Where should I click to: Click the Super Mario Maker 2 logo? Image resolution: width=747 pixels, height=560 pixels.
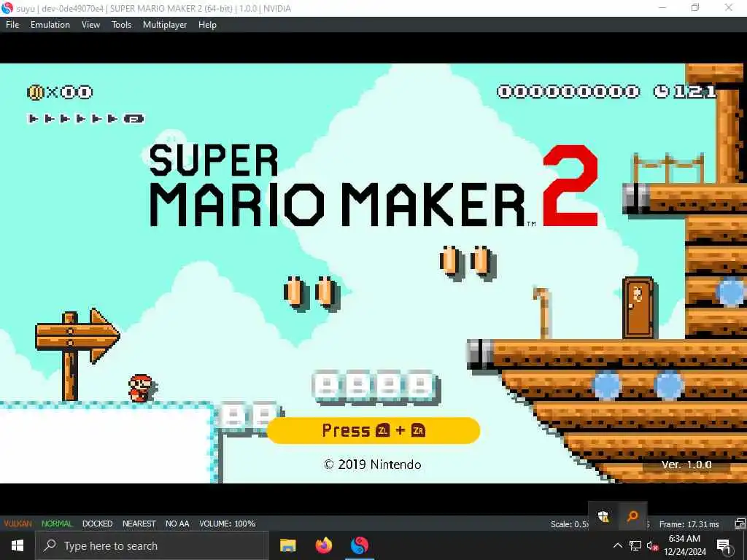374,186
